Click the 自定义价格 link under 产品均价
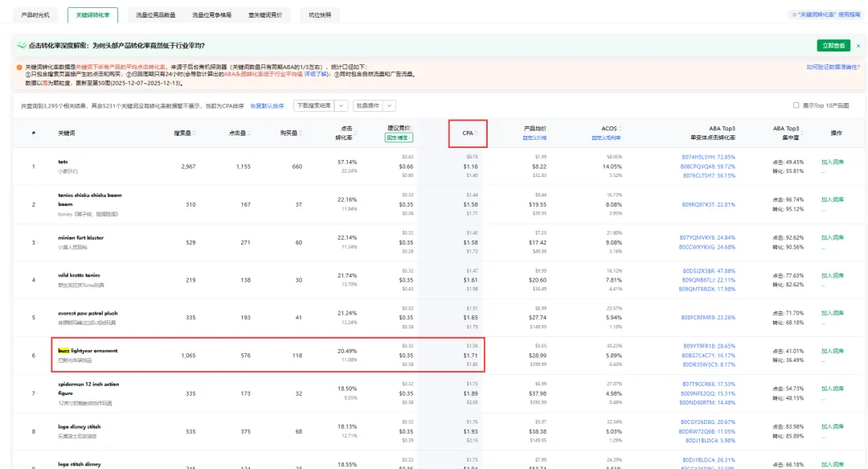868x469 pixels. [535, 138]
